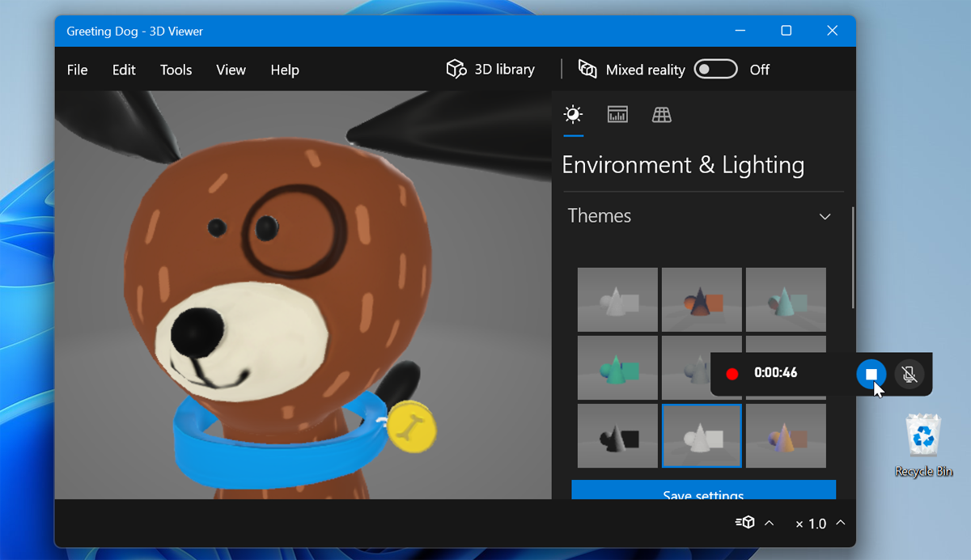Toggle the microphone mute button
Image resolution: width=971 pixels, height=560 pixels.
[x=909, y=374]
